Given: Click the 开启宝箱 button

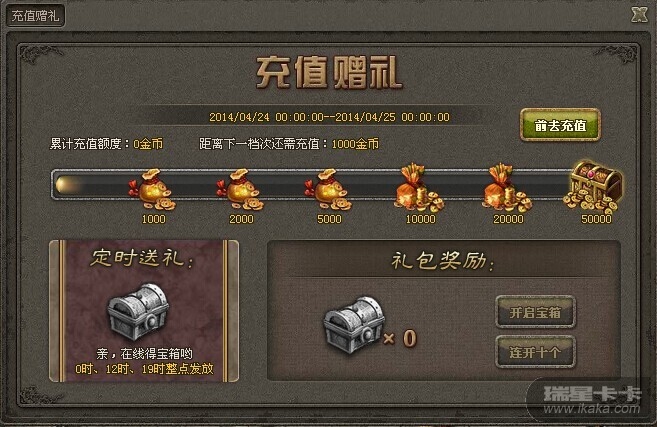Looking at the screenshot, I should coord(535,312).
